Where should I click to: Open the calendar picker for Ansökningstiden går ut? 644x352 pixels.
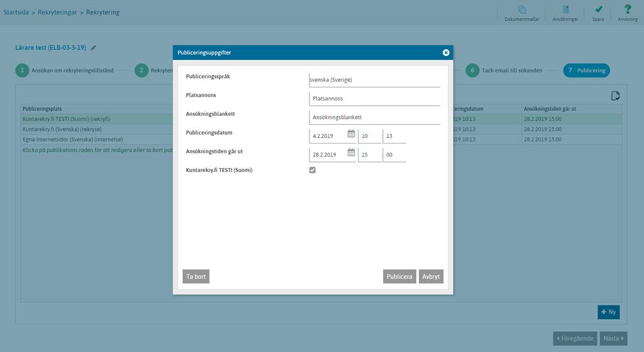(351, 152)
